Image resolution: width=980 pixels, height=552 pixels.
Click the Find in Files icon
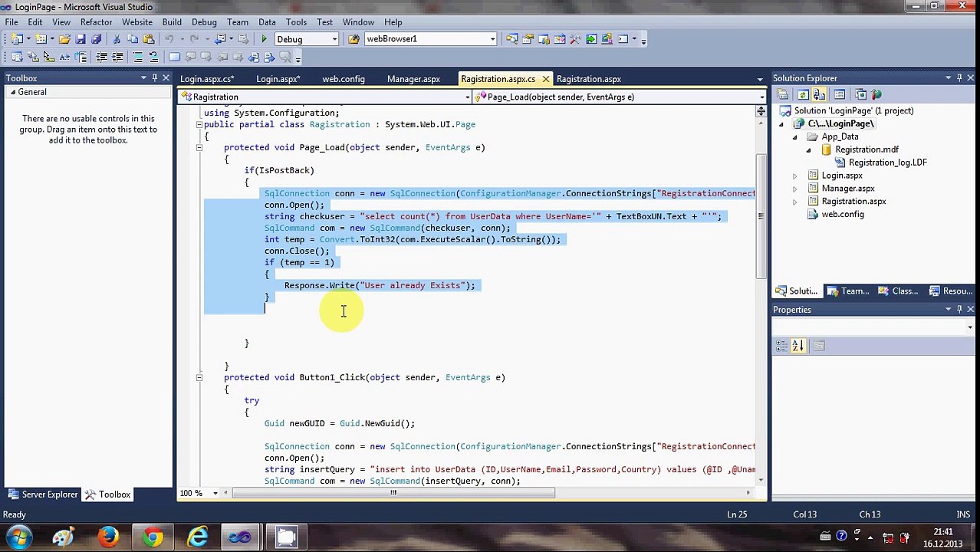point(354,39)
